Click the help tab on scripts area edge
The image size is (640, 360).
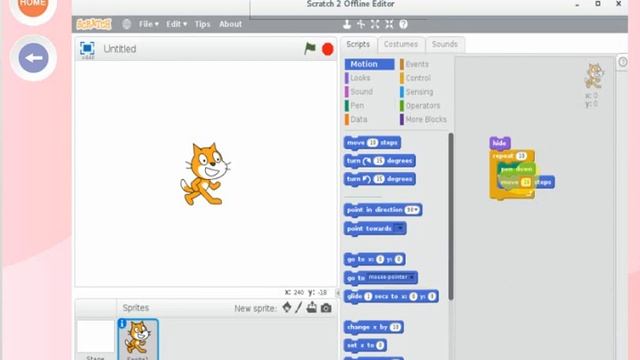point(622,62)
